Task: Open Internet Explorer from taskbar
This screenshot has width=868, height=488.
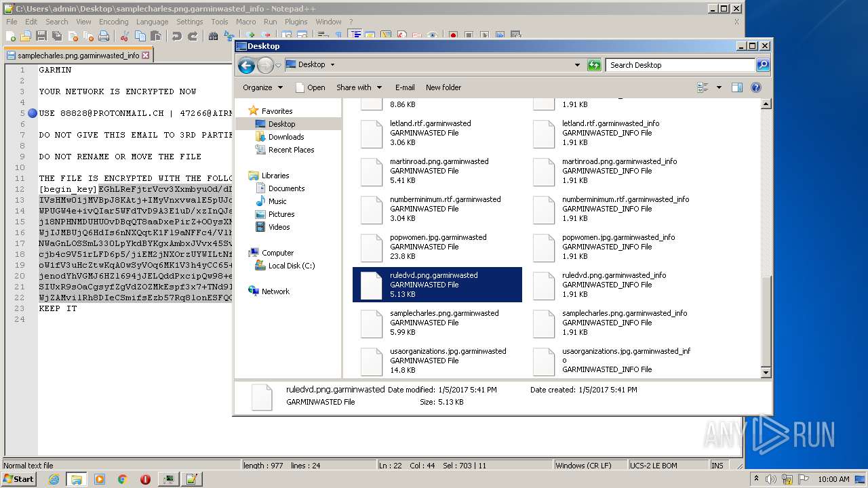Action: tap(54, 479)
